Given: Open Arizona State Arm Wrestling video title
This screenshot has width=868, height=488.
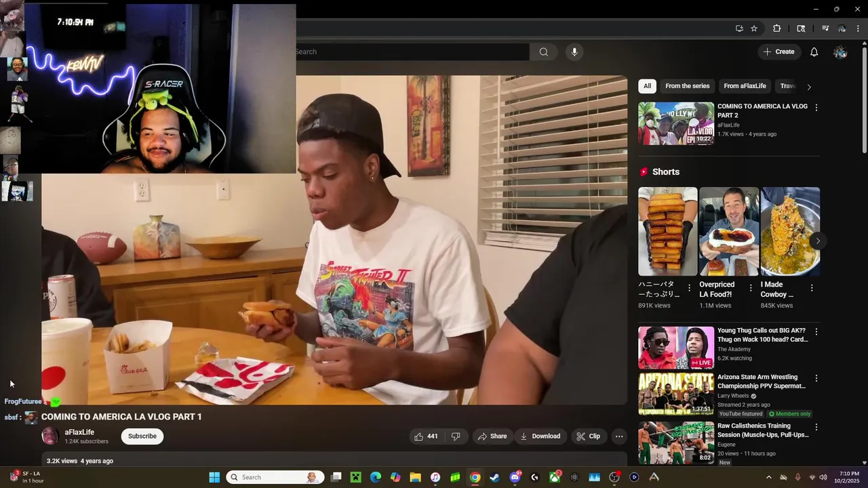Looking at the screenshot, I should pyautogui.click(x=762, y=382).
